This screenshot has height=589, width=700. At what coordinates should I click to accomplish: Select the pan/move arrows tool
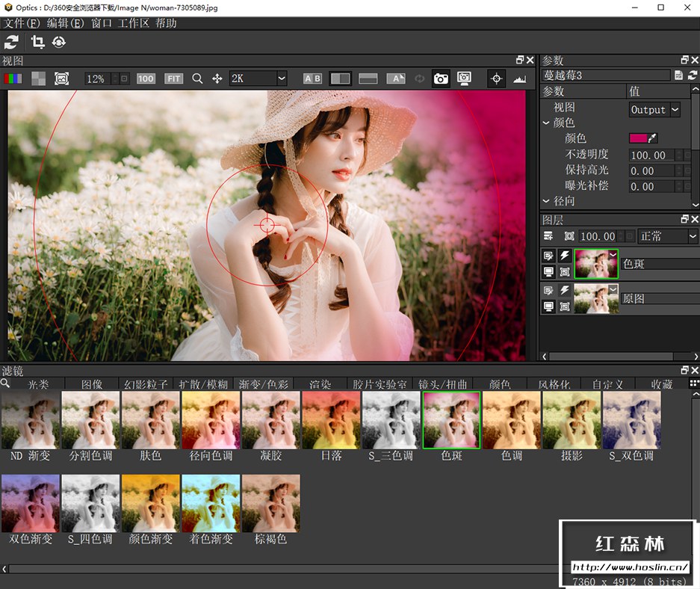pos(217,78)
